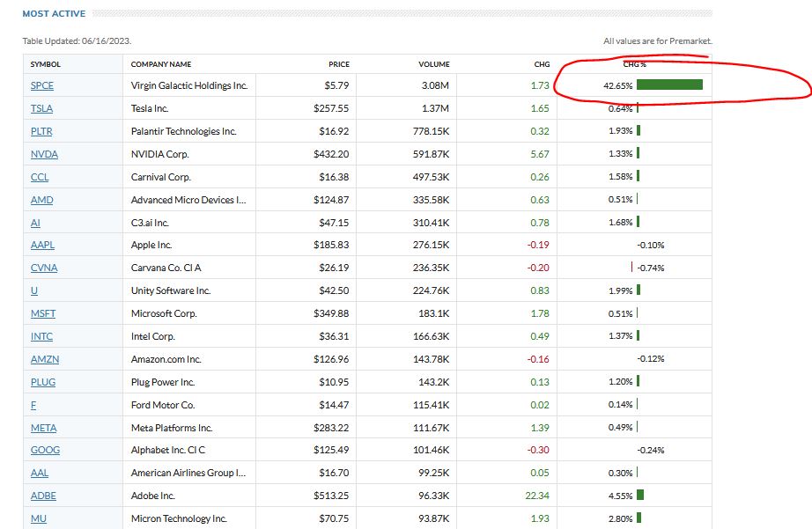Open the AMZN symbol link

tap(45, 359)
